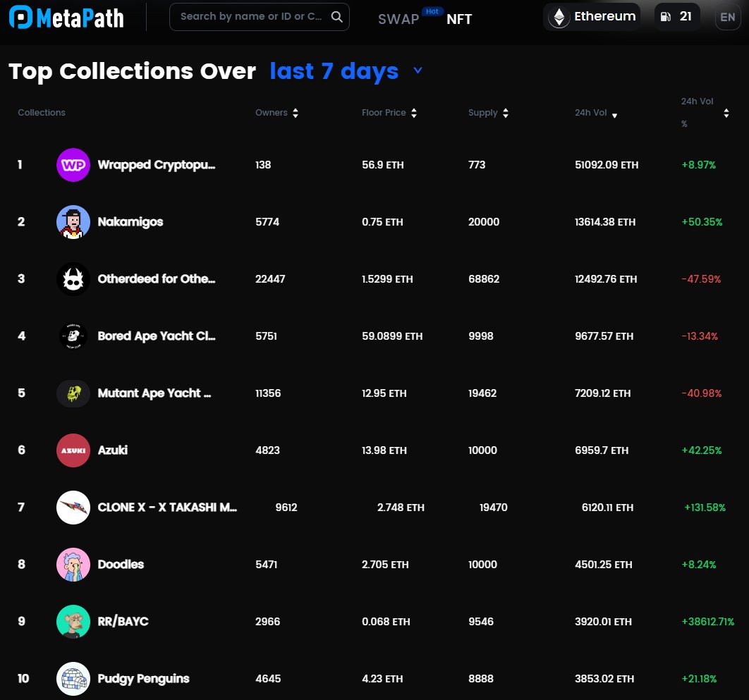This screenshot has height=700, width=749.
Task: Click the gas pump icon
Action: [x=665, y=17]
